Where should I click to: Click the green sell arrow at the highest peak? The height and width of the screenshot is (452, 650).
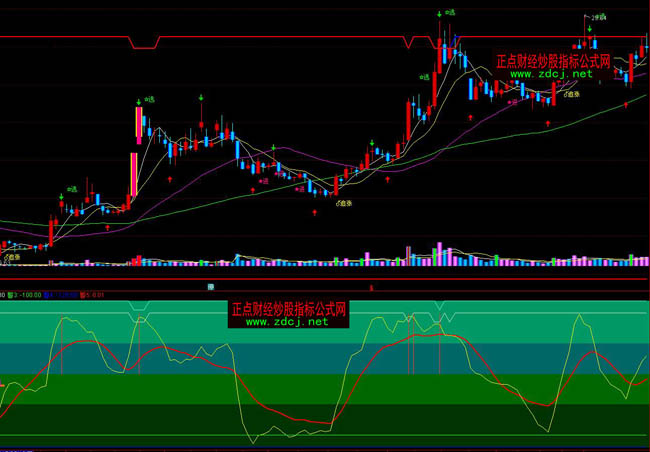point(438,14)
